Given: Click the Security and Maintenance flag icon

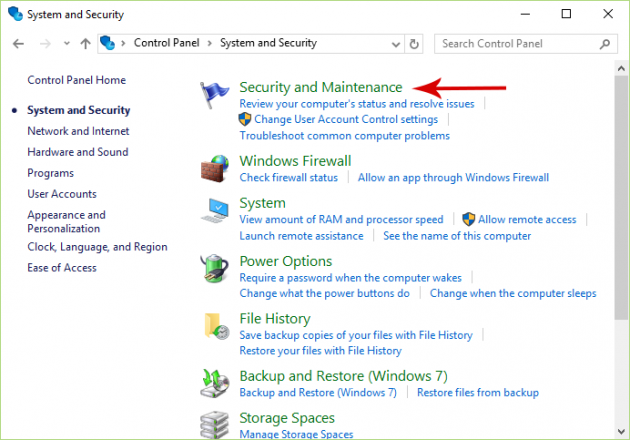Looking at the screenshot, I should [x=214, y=97].
